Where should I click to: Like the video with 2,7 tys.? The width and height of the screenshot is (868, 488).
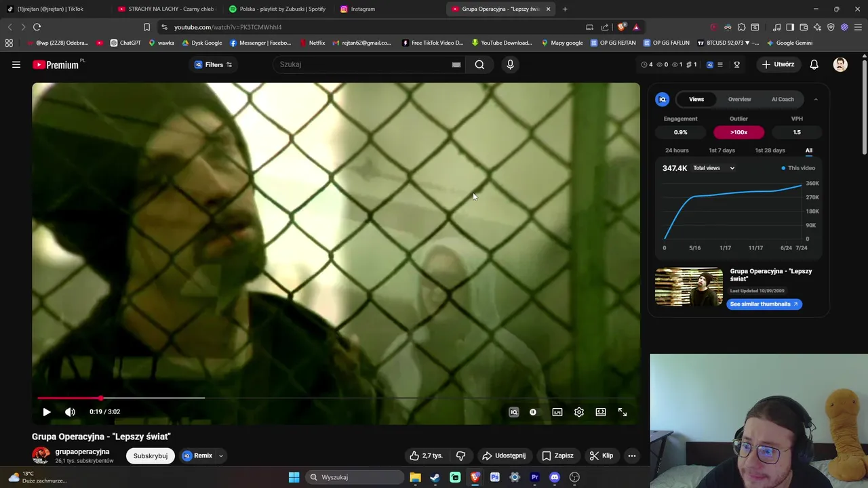coord(426,455)
